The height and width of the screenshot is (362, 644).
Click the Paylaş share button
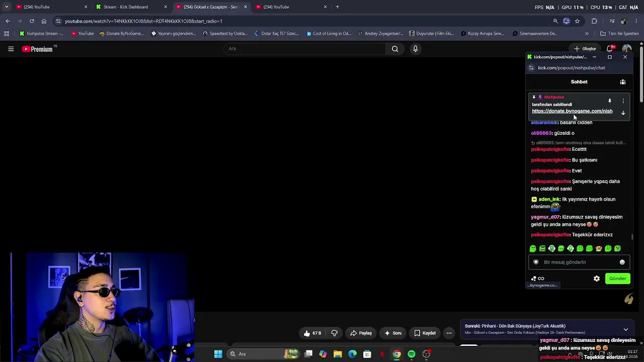coord(361,333)
